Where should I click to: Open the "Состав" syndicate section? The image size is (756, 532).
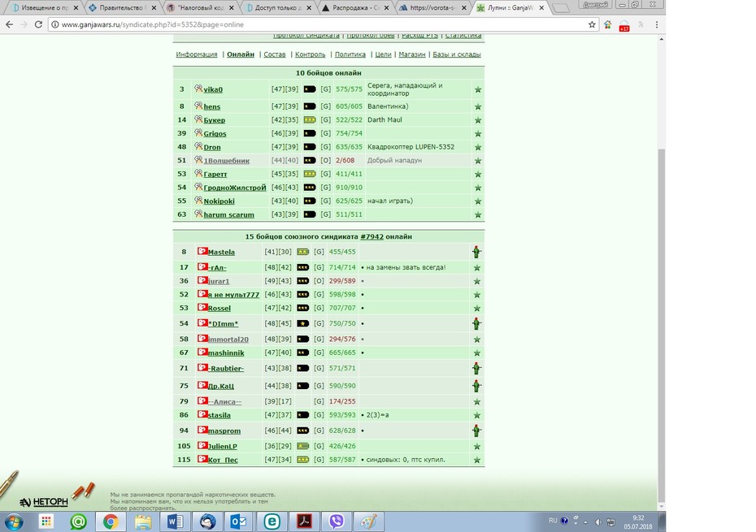coord(275,54)
